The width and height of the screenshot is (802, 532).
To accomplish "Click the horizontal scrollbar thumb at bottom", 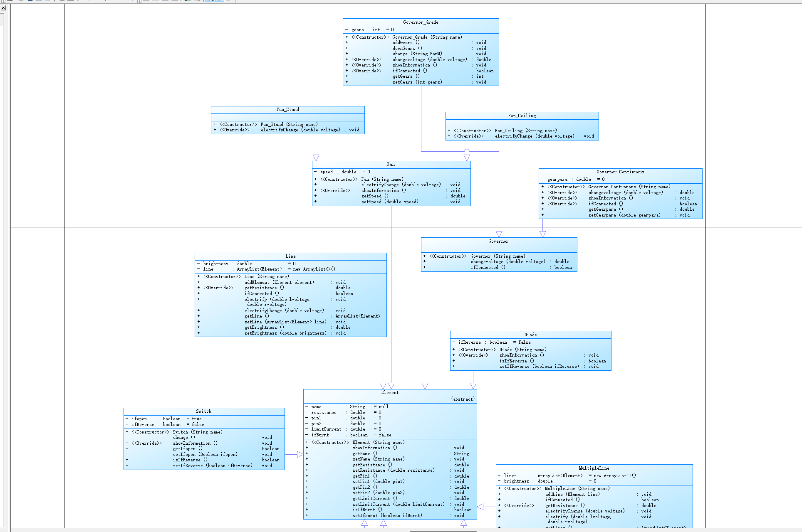I will [x=443, y=531].
